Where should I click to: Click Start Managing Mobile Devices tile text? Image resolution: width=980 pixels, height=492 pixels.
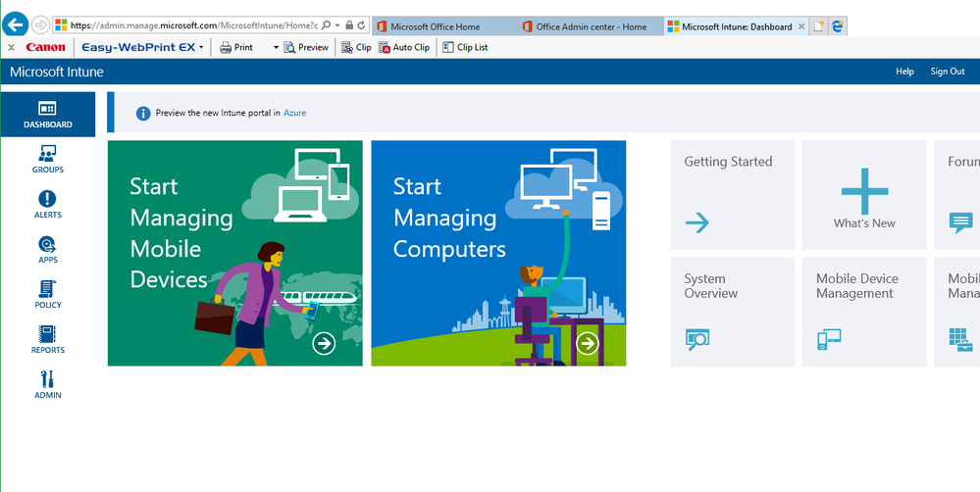tap(181, 233)
